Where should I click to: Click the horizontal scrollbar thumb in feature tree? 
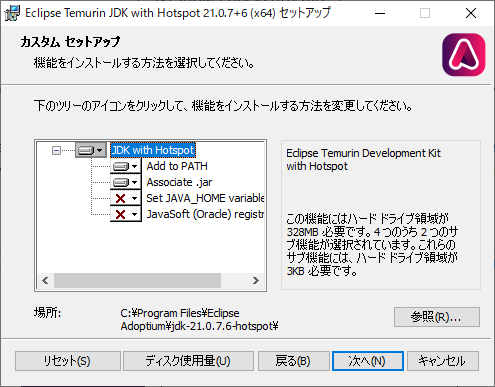coord(137,281)
